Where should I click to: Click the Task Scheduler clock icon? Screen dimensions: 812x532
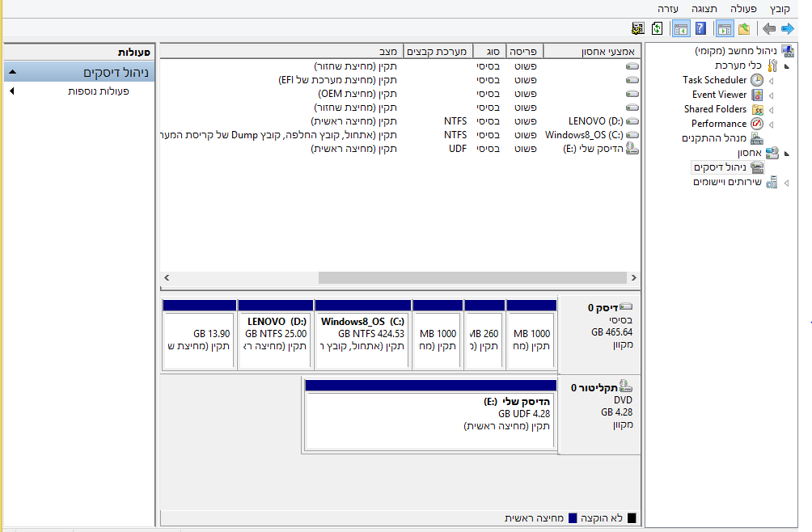click(x=757, y=80)
